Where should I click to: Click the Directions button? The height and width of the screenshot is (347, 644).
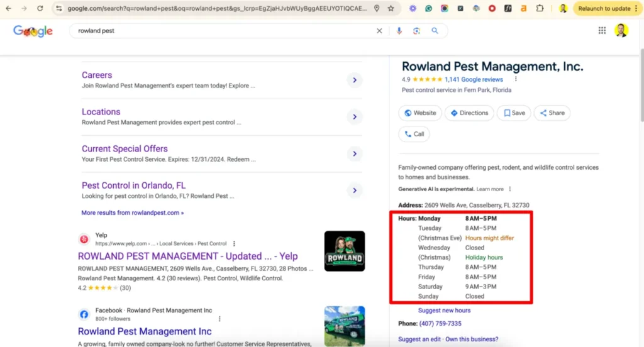click(469, 113)
